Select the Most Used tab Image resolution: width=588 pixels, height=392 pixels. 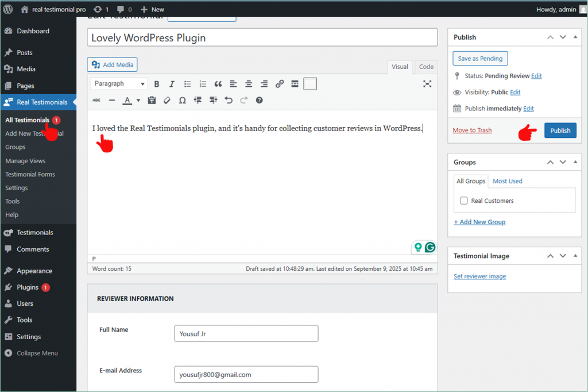pos(508,181)
